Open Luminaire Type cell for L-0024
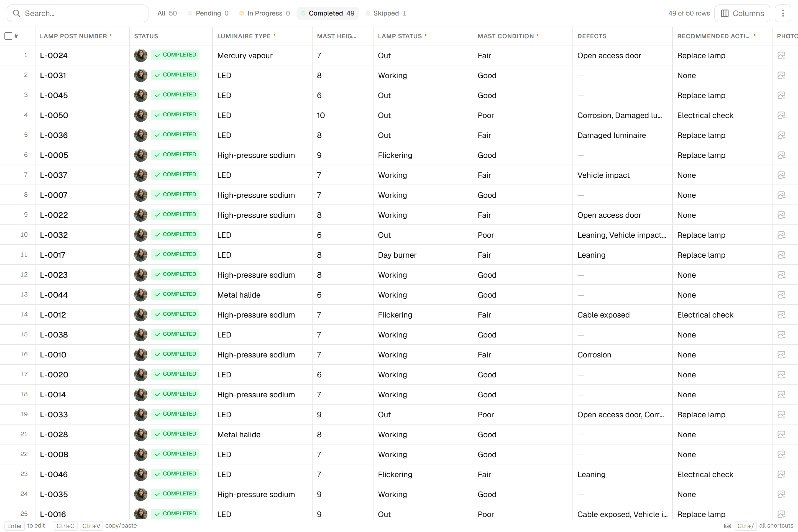Image resolution: width=798 pixels, height=532 pixels. coord(262,55)
